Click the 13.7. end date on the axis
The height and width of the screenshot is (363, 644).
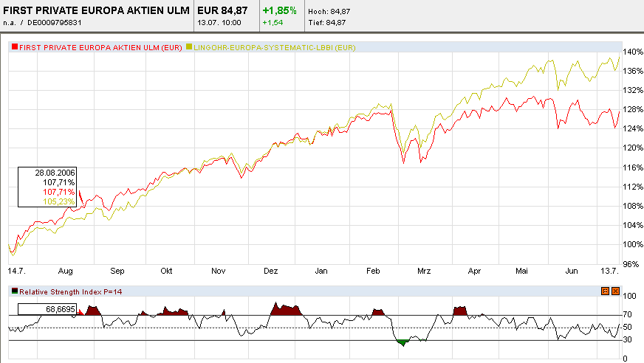609,271
